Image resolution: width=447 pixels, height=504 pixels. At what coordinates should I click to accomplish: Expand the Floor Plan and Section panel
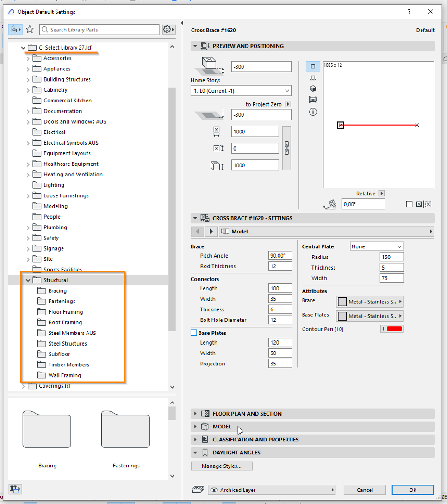click(x=247, y=414)
